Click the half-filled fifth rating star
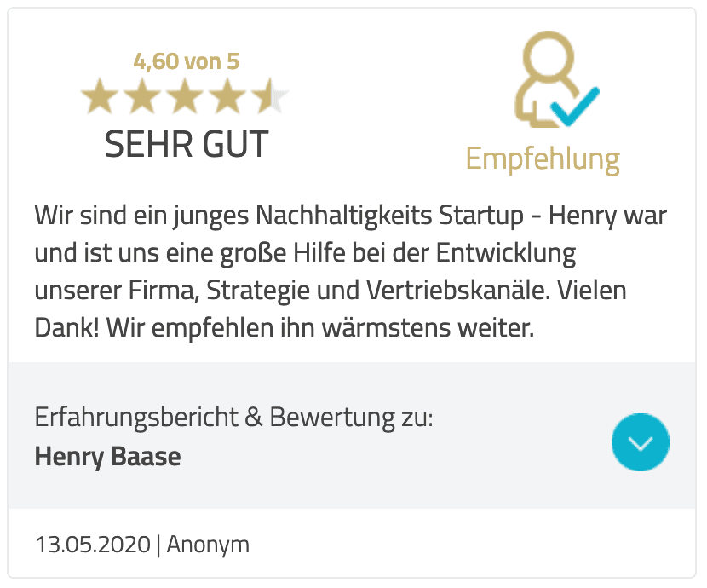 tap(270, 95)
